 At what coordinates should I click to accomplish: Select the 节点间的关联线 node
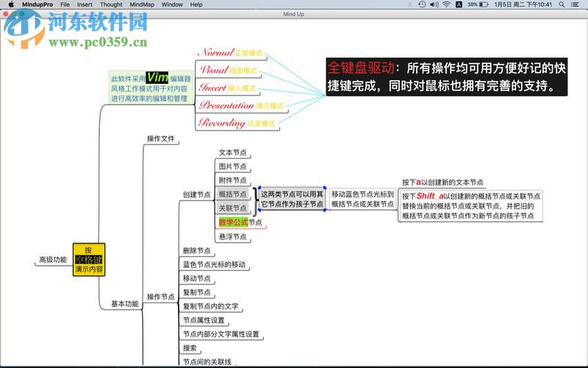click(207, 361)
